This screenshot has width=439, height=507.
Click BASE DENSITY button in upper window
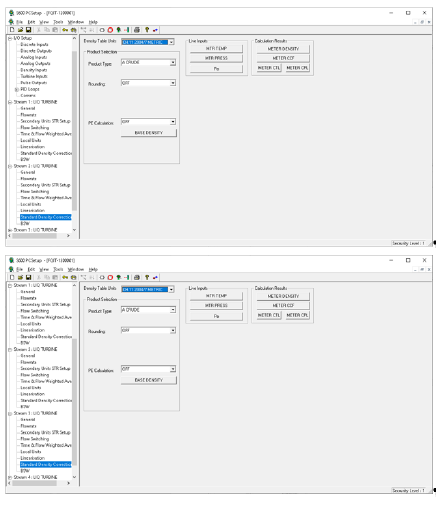pyautogui.click(x=149, y=133)
